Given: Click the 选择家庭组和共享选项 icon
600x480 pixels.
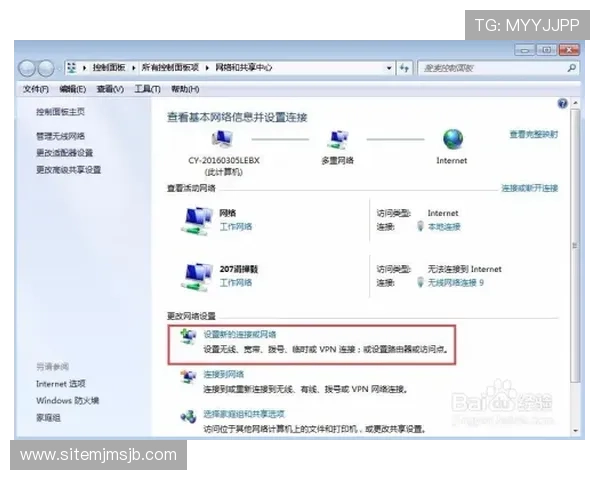Looking at the screenshot, I should [188, 416].
